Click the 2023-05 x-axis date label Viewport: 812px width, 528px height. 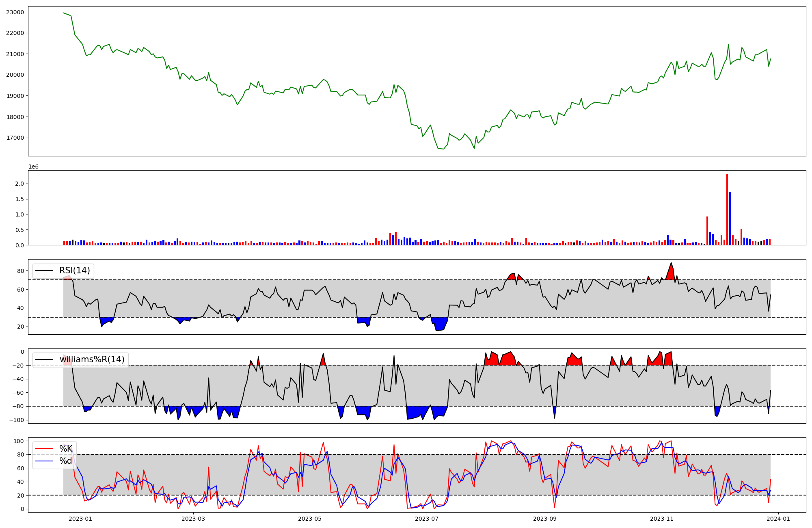(310, 519)
